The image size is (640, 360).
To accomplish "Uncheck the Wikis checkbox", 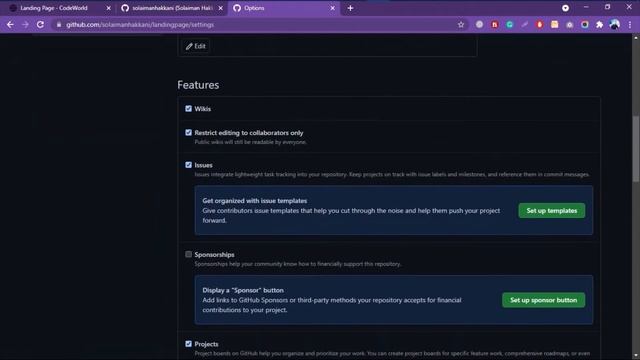I will 188,109.
